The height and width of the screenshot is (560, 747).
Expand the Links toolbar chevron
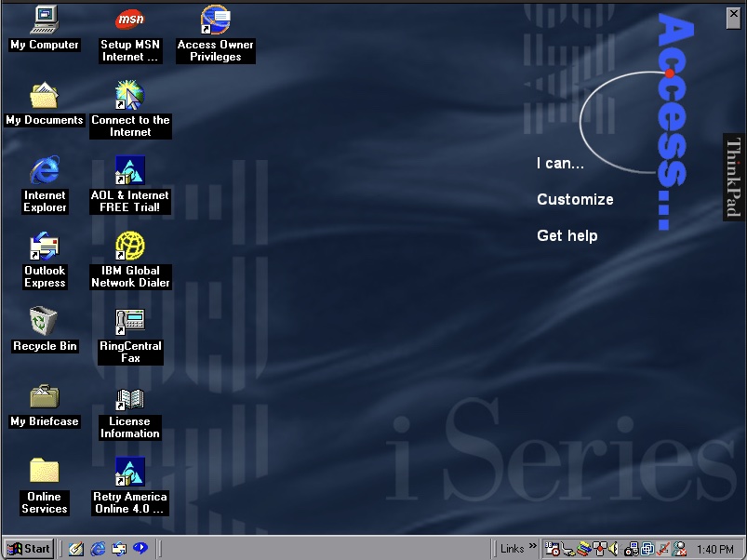tap(533, 547)
